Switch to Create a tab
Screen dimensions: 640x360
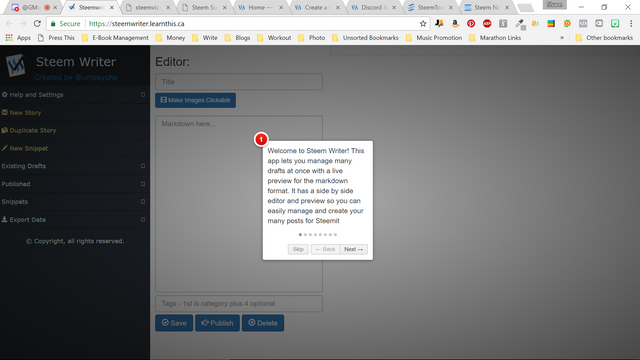coord(317,7)
